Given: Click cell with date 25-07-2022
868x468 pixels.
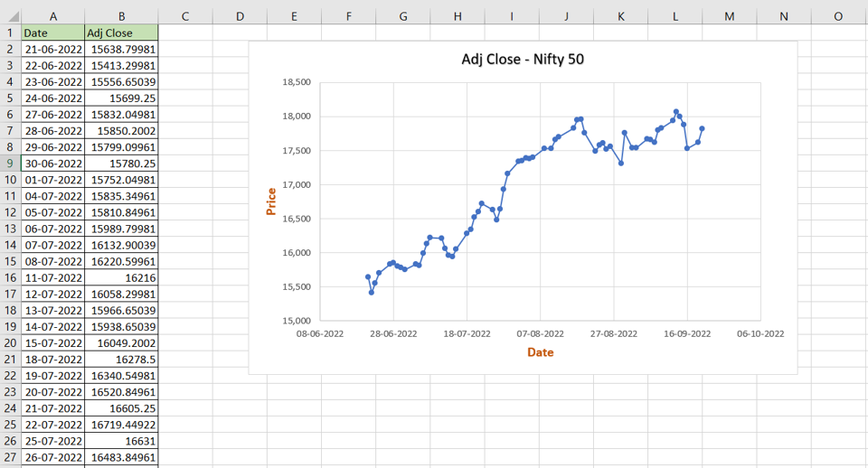Looking at the screenshot, I should coord(52,441).
